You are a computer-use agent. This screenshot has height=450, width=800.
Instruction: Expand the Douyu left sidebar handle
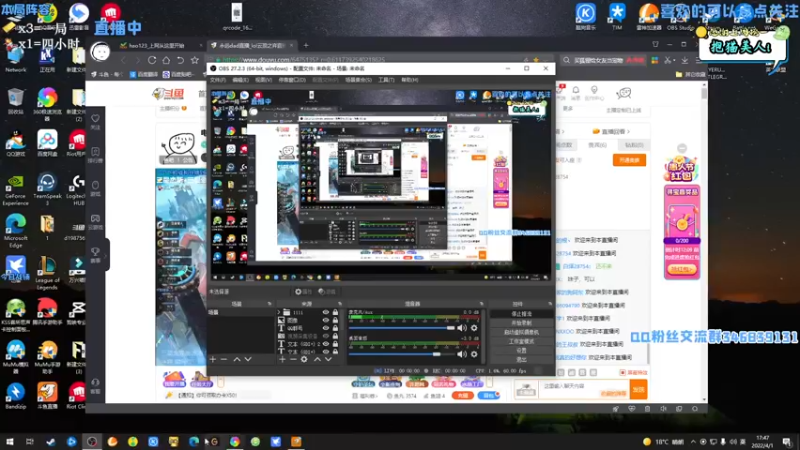[106, 255]
